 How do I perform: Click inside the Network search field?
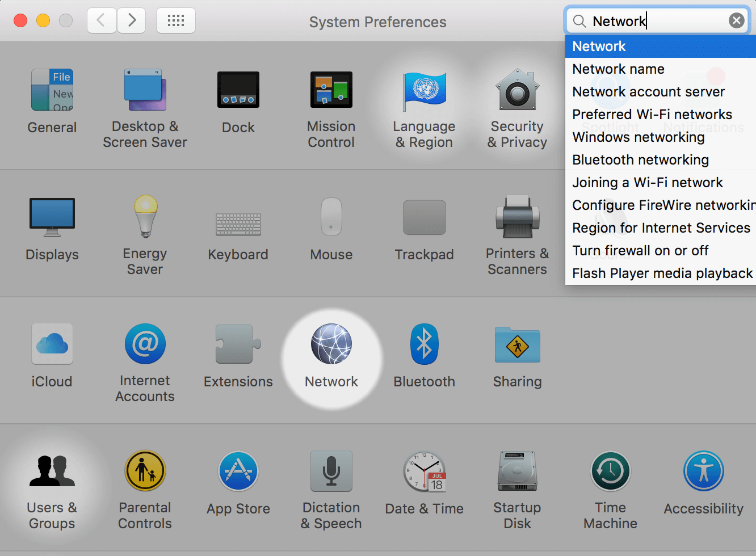(657, 21)
